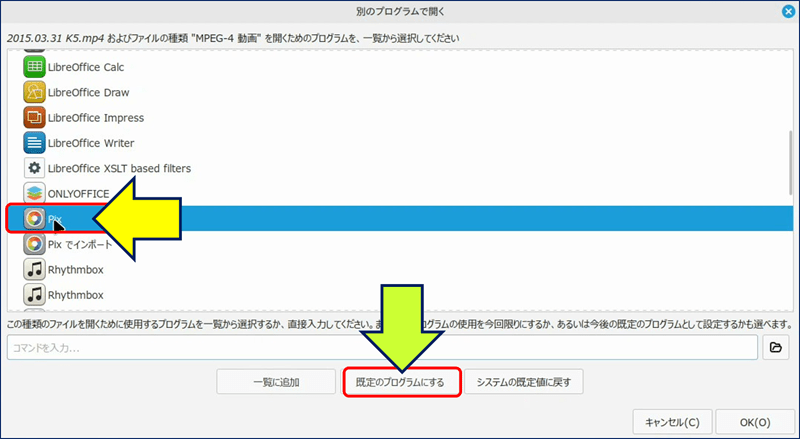This screenshot has width=800, height=439.
Task: Select LibreOffice Calc text in the list
Action: click(x=86, y=67)
